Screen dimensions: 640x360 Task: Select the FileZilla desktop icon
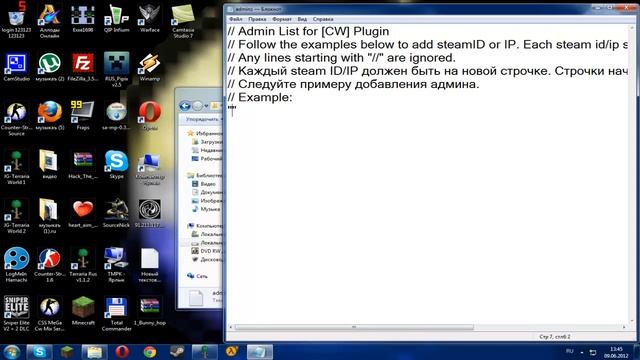(83, 67)
